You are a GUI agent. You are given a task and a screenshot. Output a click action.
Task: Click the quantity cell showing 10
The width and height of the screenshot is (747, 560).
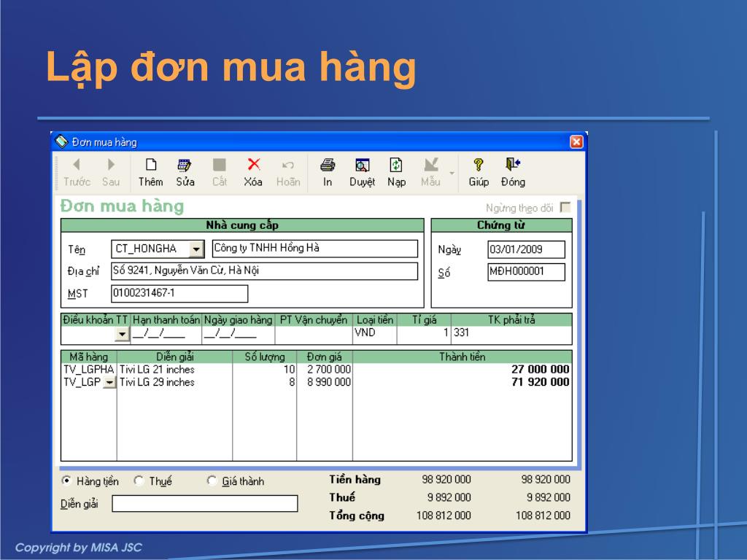click(264, 370)
